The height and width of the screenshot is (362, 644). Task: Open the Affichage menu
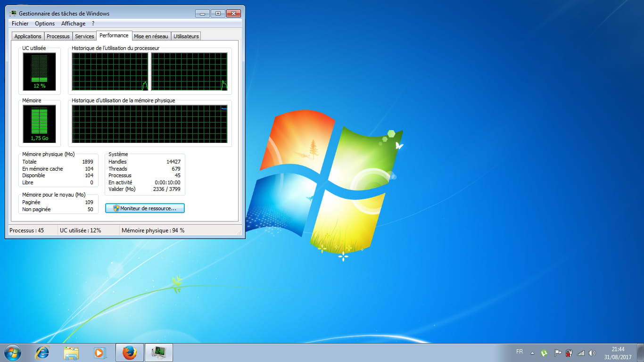(74, 24)
